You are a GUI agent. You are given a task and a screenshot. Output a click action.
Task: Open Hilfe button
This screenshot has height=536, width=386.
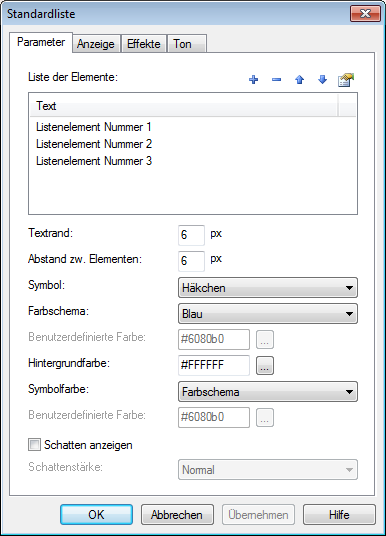pyautogui.click(x=339, y=514)
